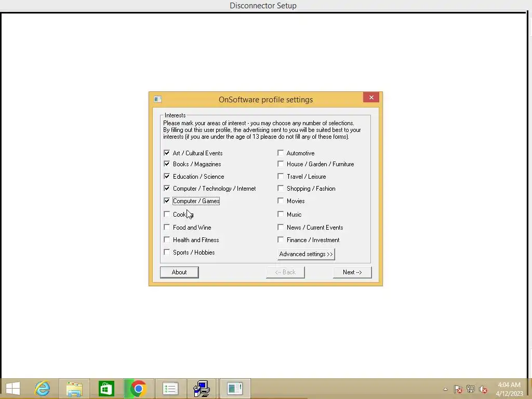Show hidden system tray icons

point(445,389)
